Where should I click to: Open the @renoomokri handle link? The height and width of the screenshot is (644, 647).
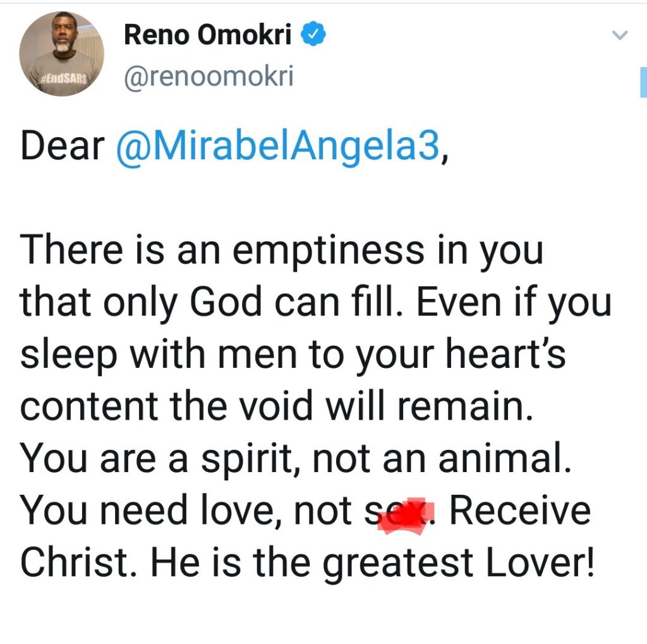click(209, 77)
